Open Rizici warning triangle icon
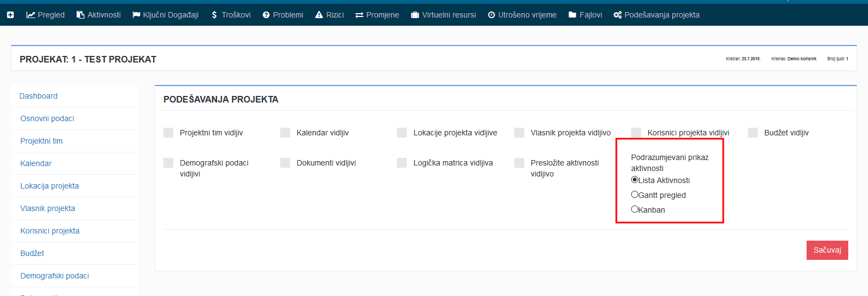This screenshot has height=296, width=868. point(319,15)
